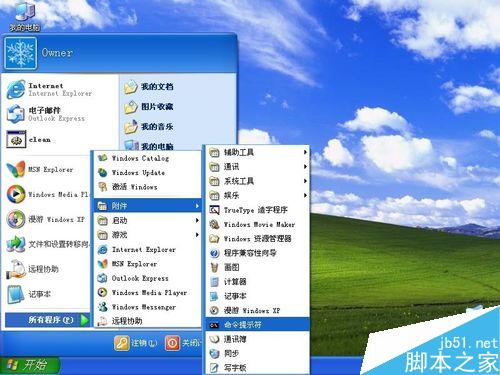Open 图片收藏 folder
Image resolution: width=500 pixels, height=375 pixels.
click(x=149, y=107)
